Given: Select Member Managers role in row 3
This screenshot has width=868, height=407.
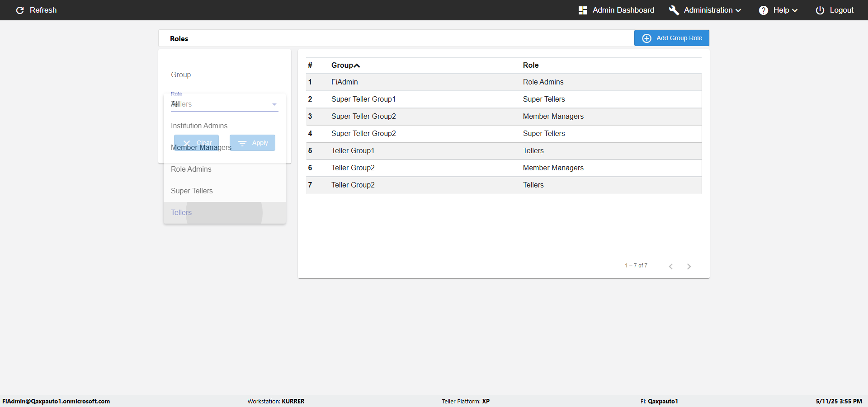Looking at the screenshot, I should 553,116.
